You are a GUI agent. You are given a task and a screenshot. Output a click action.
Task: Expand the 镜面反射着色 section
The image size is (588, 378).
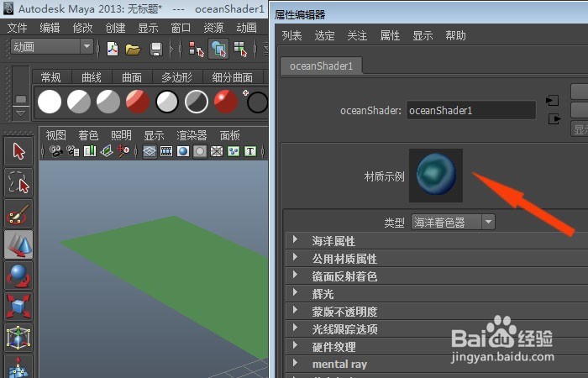(295, 275)
